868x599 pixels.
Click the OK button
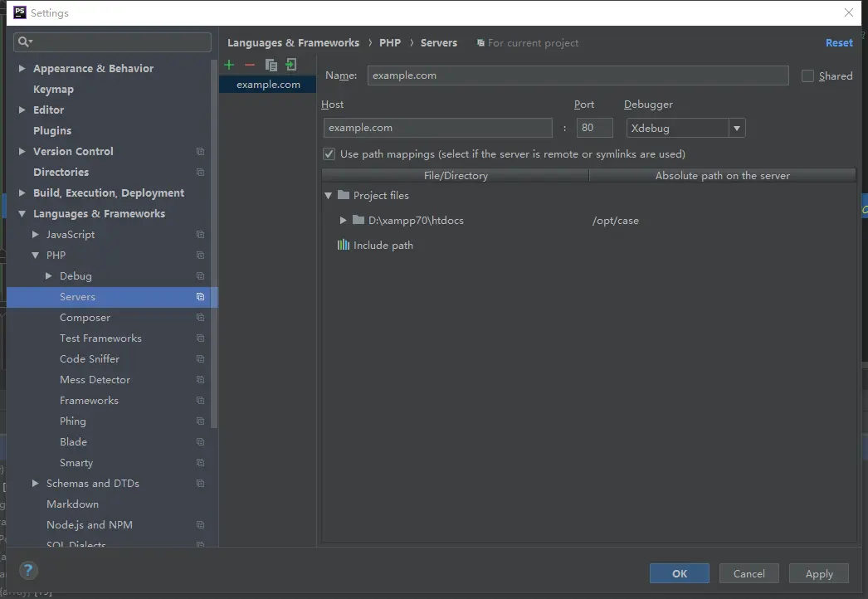coord(680,573)
